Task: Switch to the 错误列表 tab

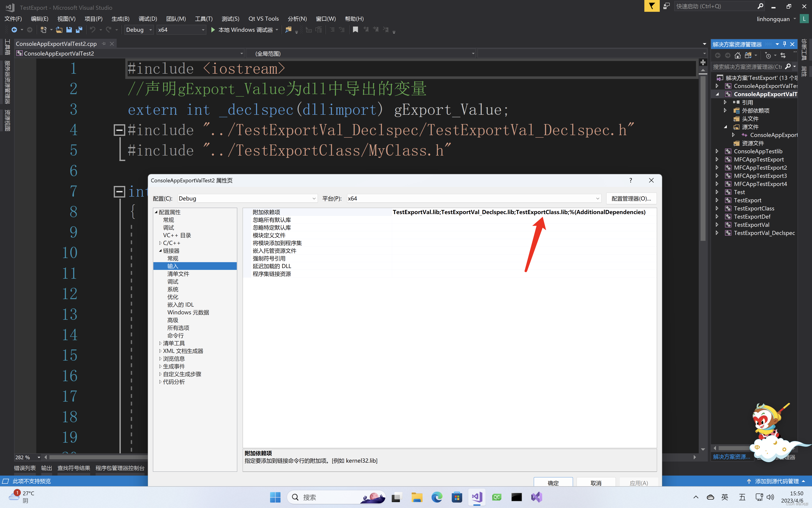Action: click(x=25, y=468)
